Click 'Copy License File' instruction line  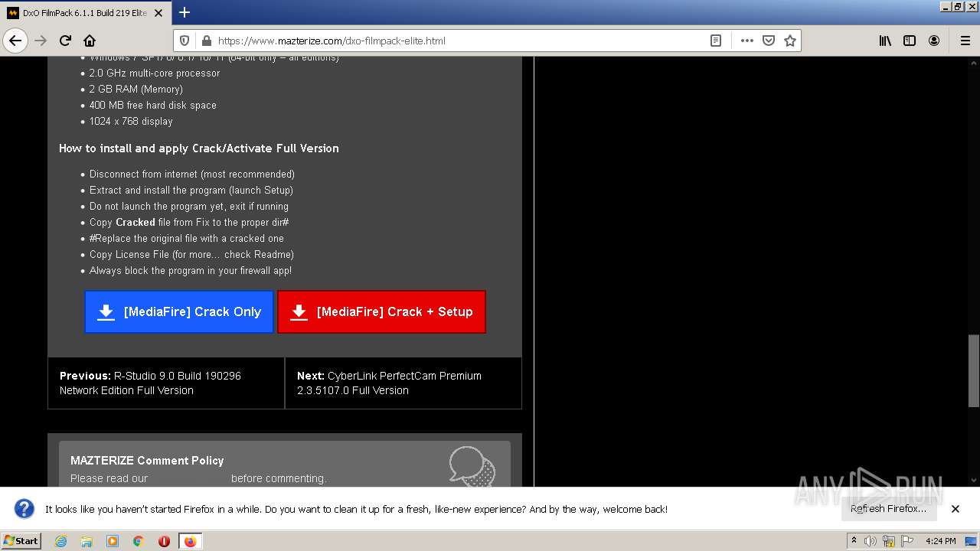tap(191, 254)
